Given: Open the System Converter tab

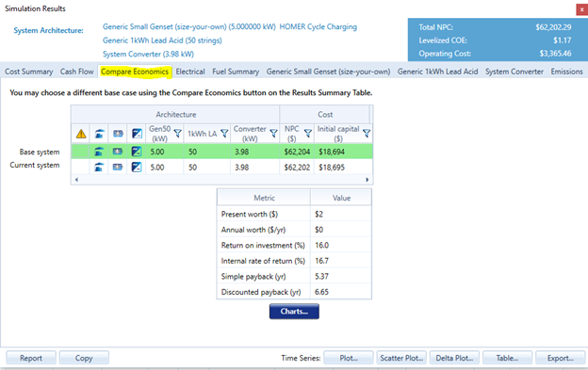Looking at the screenshot, I should [x=514, y=72].
